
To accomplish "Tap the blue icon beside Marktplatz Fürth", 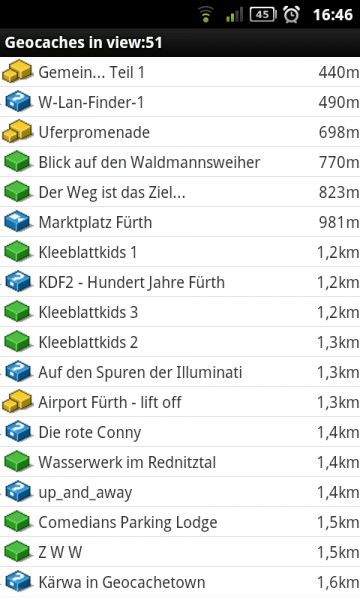I will coord(17,222).
